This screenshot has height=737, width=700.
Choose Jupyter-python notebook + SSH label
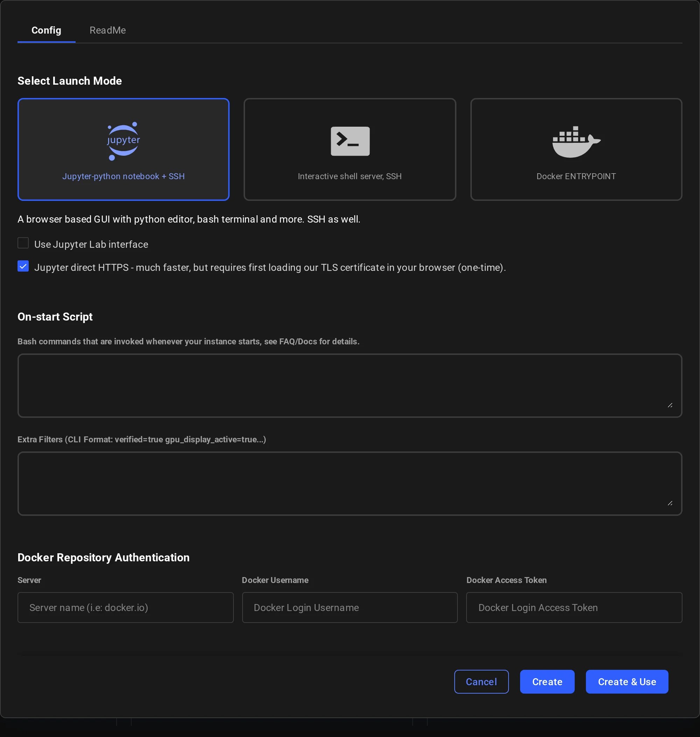124,176
